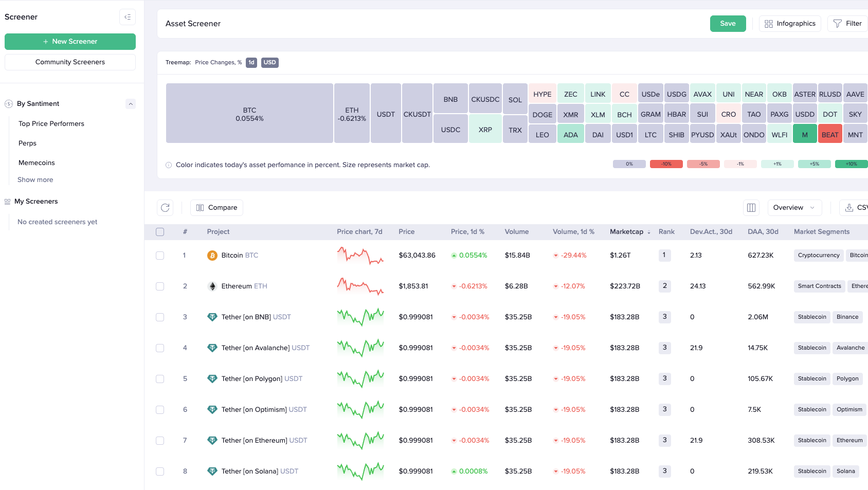
Task: Open the Filter options
Action: point(847,24)
